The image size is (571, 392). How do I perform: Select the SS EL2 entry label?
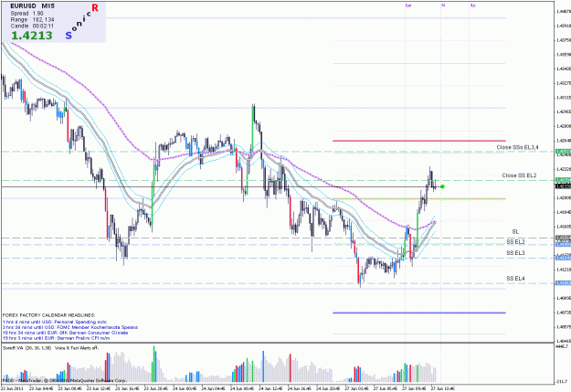coord(515,242)
